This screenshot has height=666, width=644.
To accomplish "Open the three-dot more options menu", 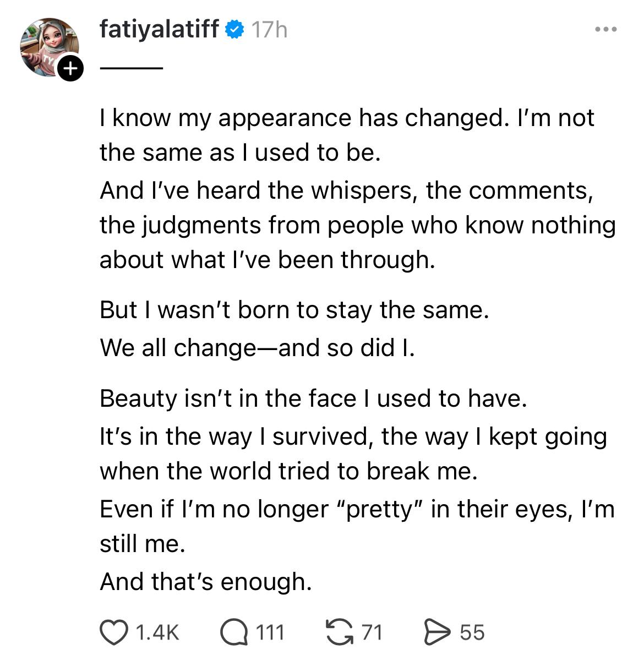I will (606, 29).
